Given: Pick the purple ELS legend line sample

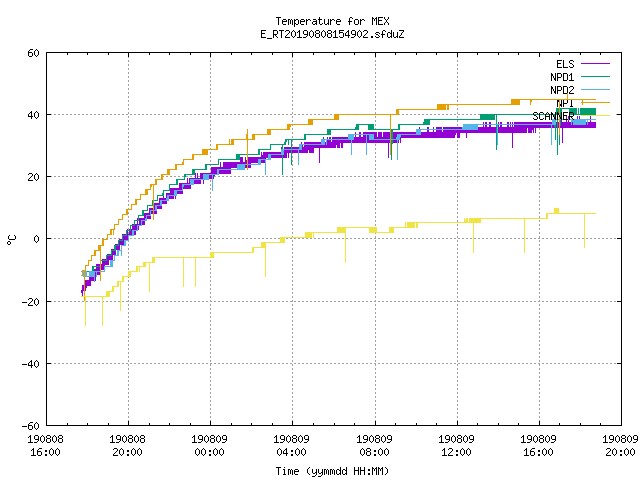Looking at the screenshot, I should pyautogui.click(x=596, y=64).
